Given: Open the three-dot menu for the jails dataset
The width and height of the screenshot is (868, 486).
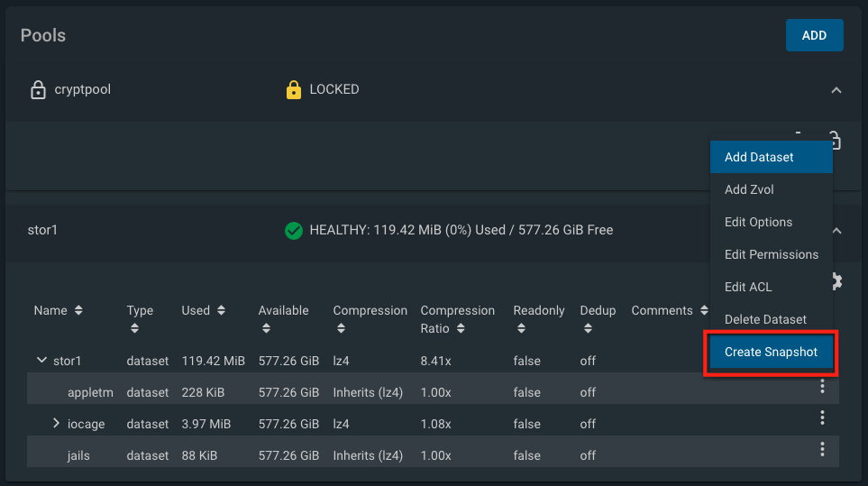Looking at the screenshot, I should (x=822, y=449).
